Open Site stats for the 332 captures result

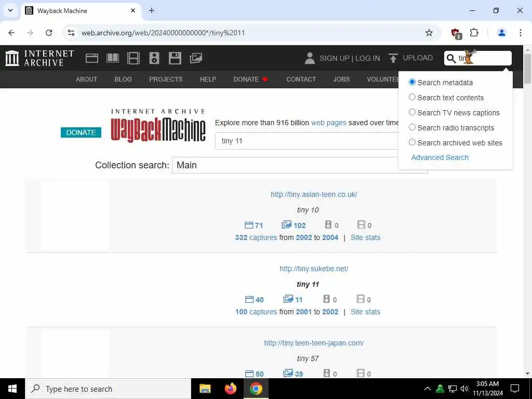click(x=365, y=237)
